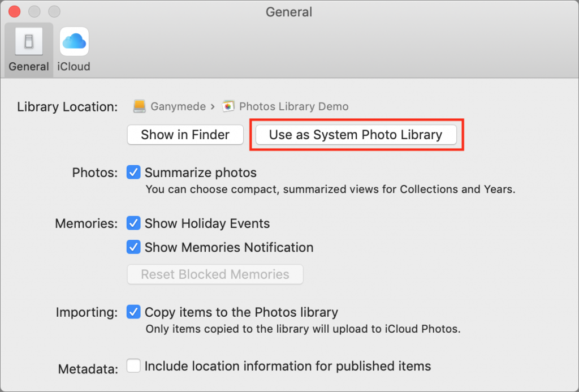This screenshot has height=392, width=579.
Task: Disable the Summarize photos checkbox
Action: [133, 173]
